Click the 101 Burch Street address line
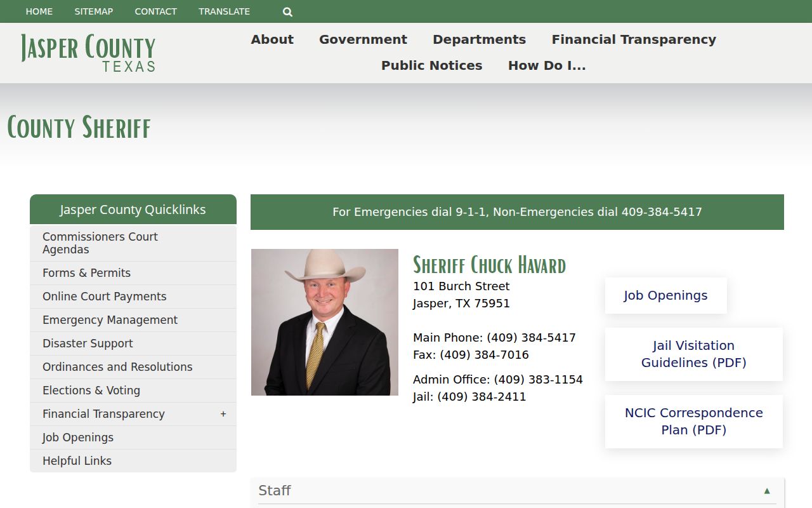This screenshot has height=508, width=812. 461,286
